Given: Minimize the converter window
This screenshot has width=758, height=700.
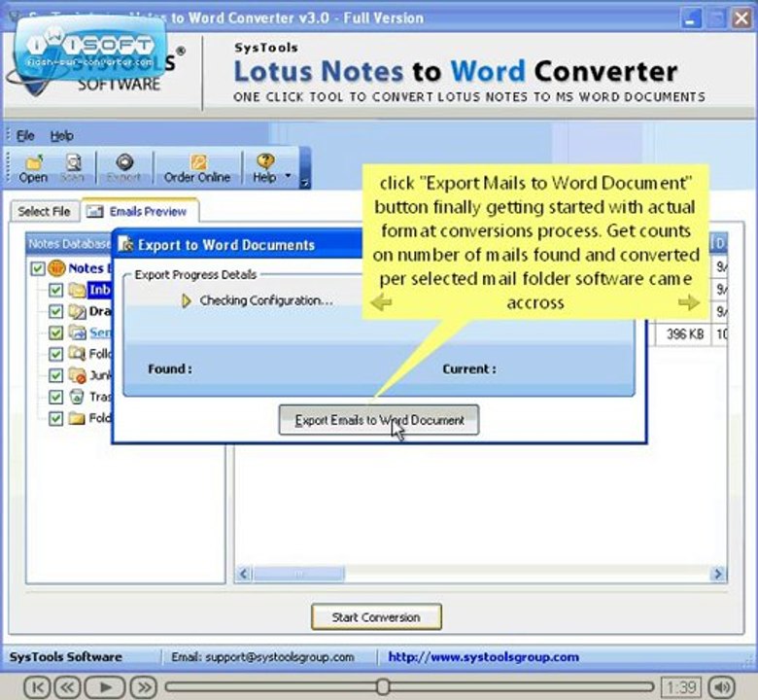Looking at the screenshot, I should 691,18.
